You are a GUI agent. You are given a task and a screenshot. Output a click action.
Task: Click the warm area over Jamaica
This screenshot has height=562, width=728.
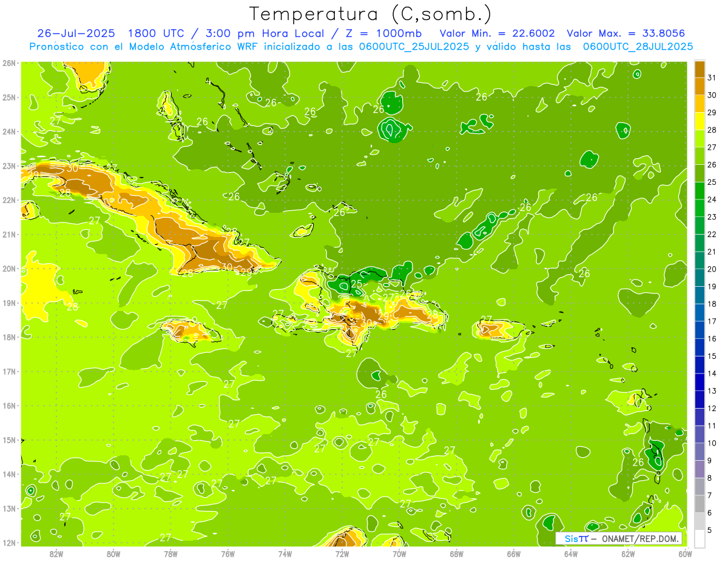pos(191,331)
